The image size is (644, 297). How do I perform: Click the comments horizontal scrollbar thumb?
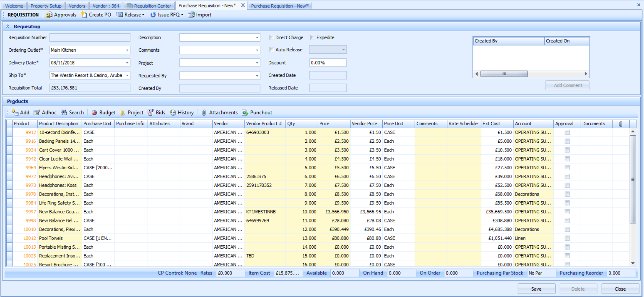pos(504,74)
